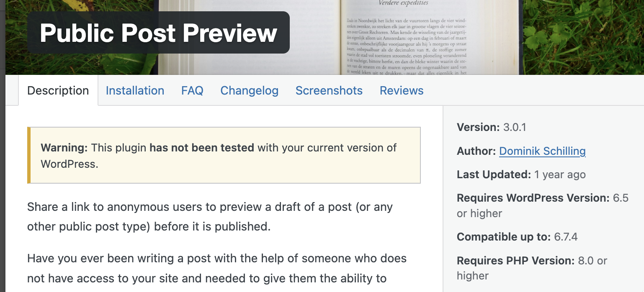The width and height of the screenshot is (644, 292).
Task: Click the "Have you ever" paragraph
Action: [x=216, y=268]
